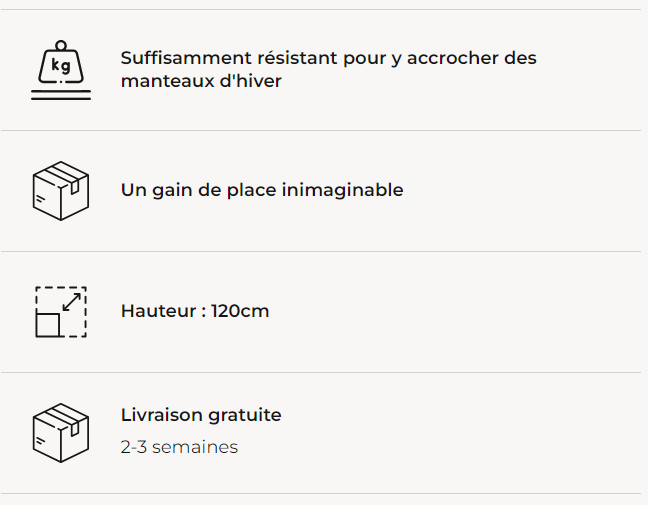
Task: Click tape flap on the space-saving box icon
Action: point(74,184)
